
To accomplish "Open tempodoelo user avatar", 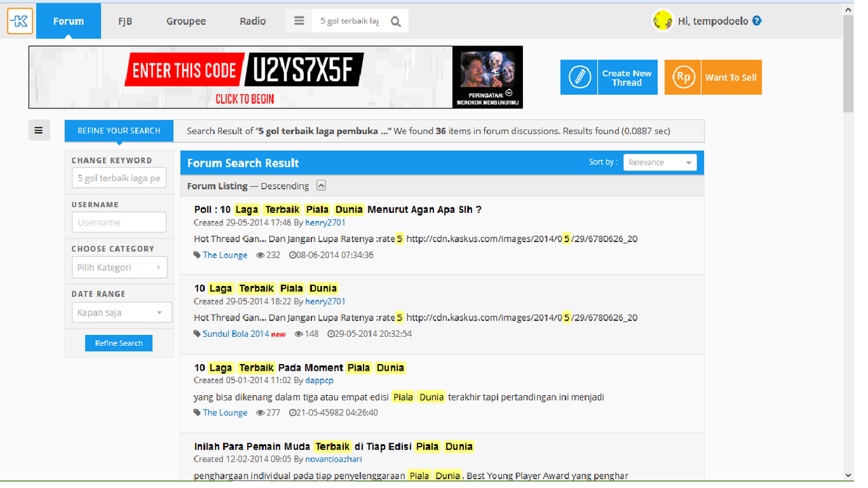I will coord(663,21).
